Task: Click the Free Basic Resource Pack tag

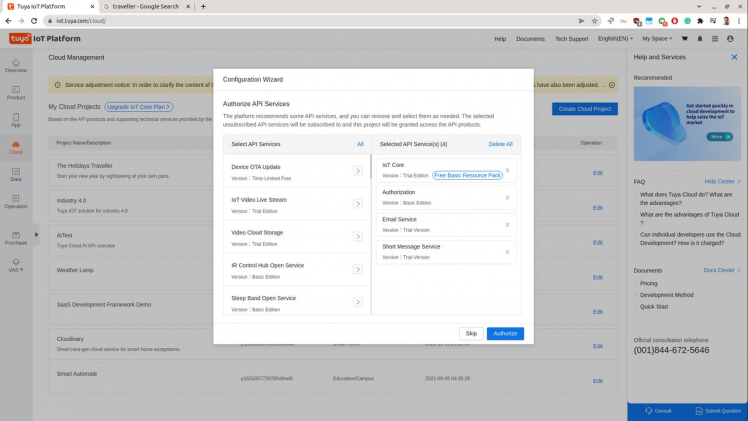Action: (x=467, y=175)
